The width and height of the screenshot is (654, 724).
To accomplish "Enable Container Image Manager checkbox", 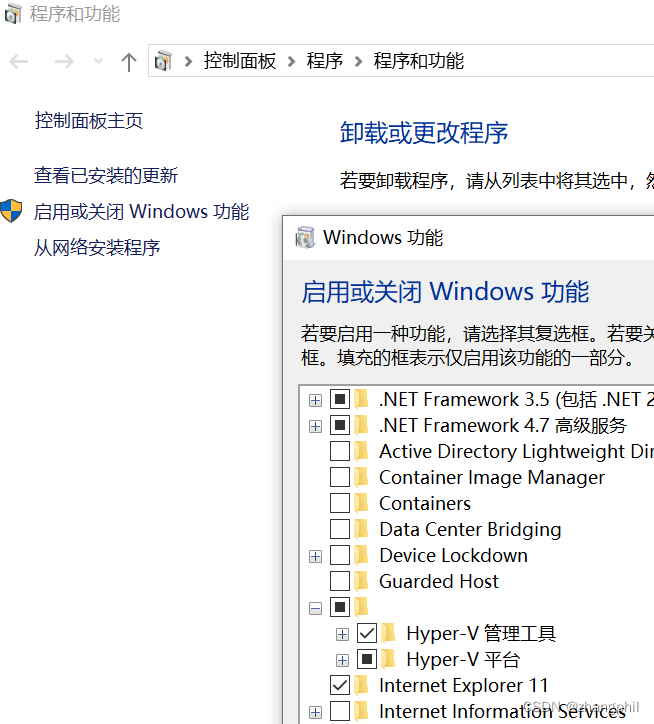I will click(x=340, y=477).
